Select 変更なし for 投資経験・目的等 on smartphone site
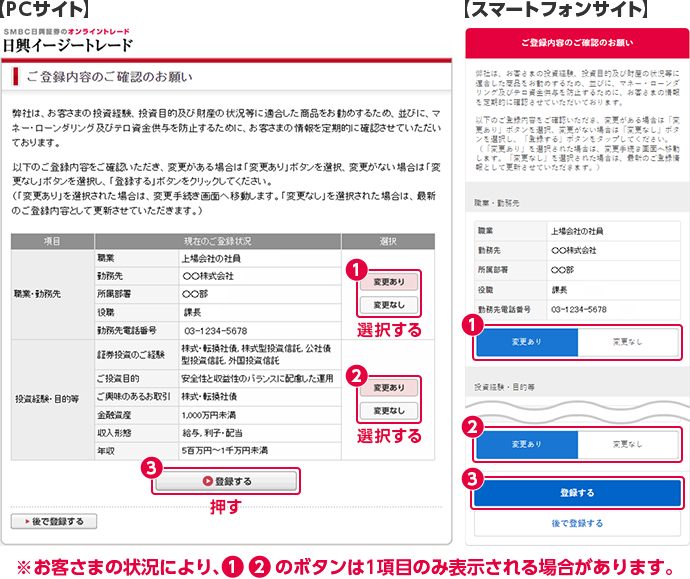 (628, 443)
